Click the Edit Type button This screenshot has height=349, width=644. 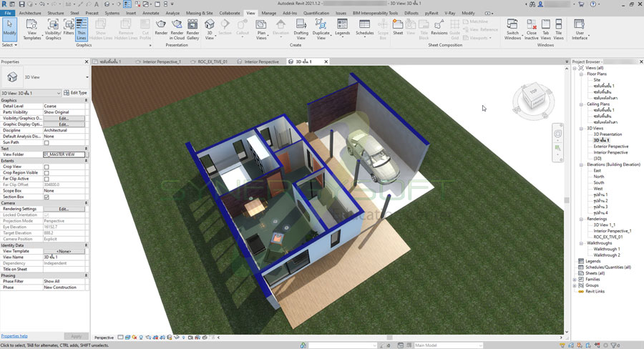click(76, 93)
